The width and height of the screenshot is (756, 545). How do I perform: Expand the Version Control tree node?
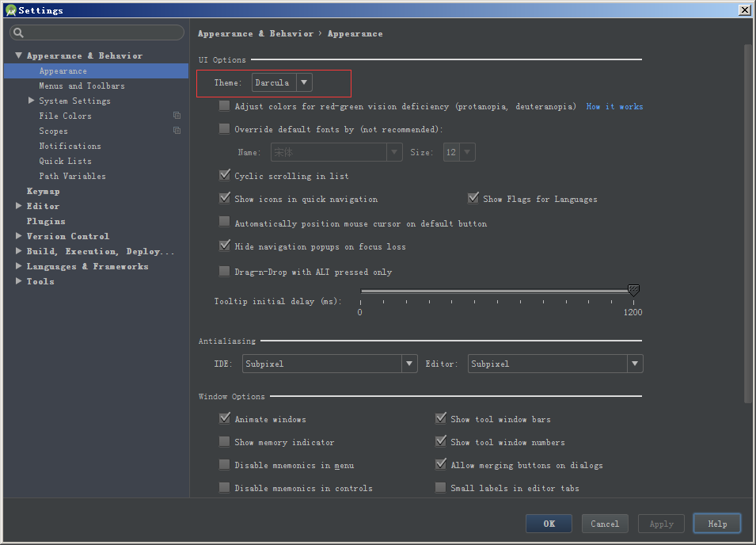tap(19, 236)
